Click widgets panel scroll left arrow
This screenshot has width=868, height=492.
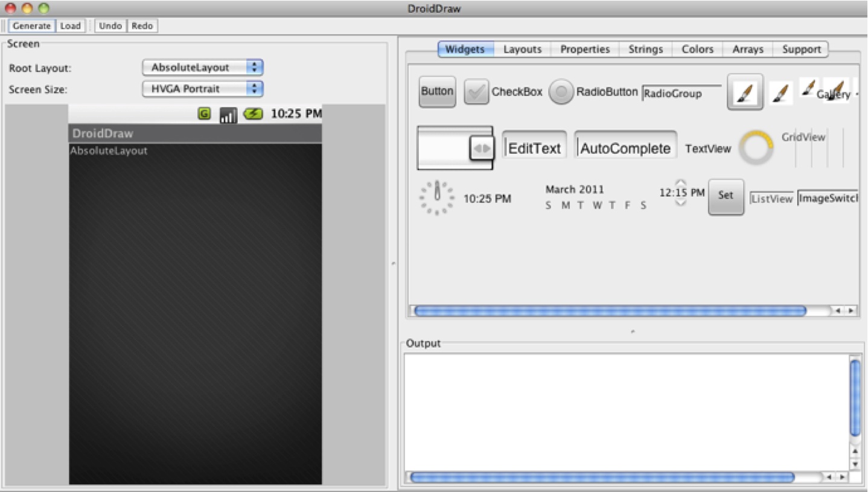(838, 311)
